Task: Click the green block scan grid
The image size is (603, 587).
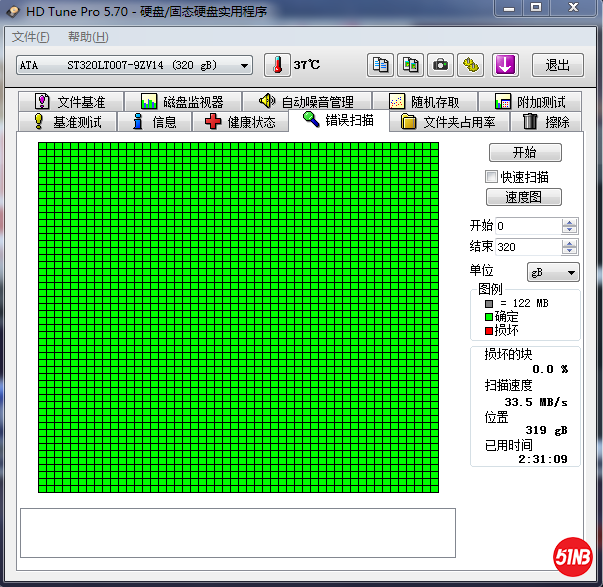Action: [238, 317]
